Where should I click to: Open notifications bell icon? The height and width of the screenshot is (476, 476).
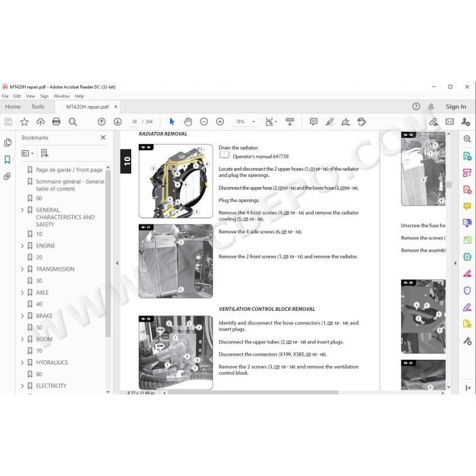(x=430, y=106)
